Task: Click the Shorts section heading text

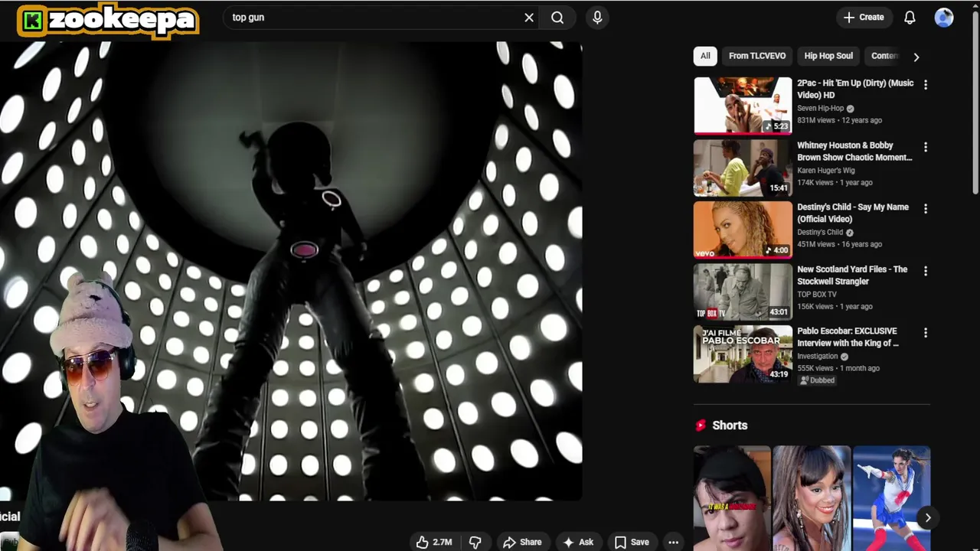Action: pos(730,425)
